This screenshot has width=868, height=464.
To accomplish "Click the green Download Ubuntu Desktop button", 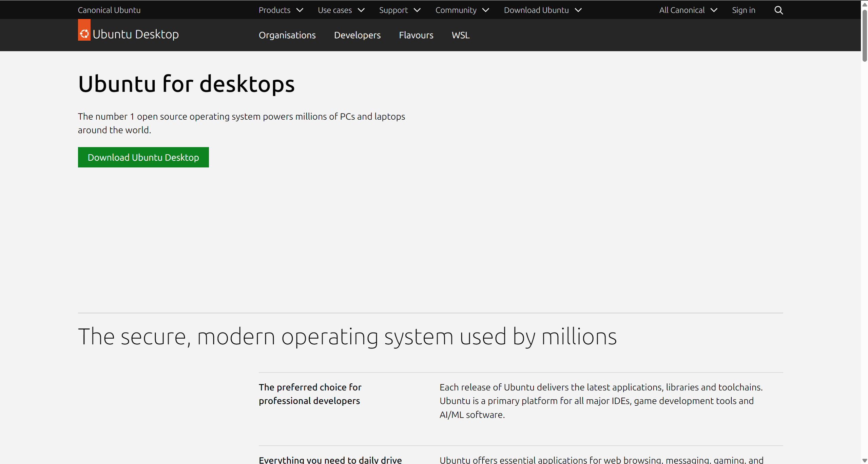I will (x=143, y=157).
